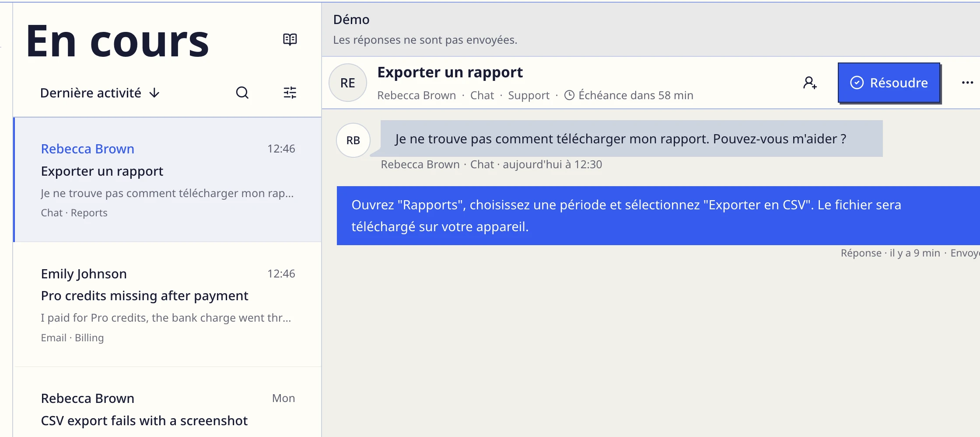The height and width of the screenshot is (437, 980).
Task: Click the Réponse il y a 9 min status
Action: 890,253
